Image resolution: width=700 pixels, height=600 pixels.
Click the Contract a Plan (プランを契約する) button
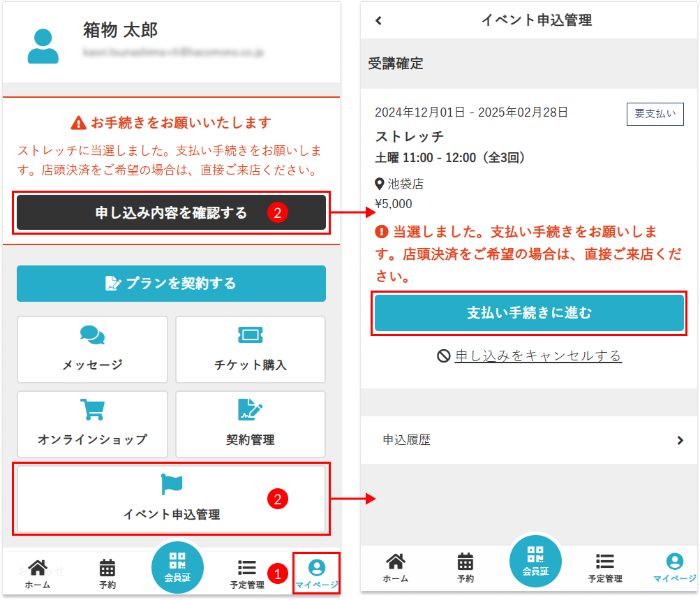tap(171, 284)
